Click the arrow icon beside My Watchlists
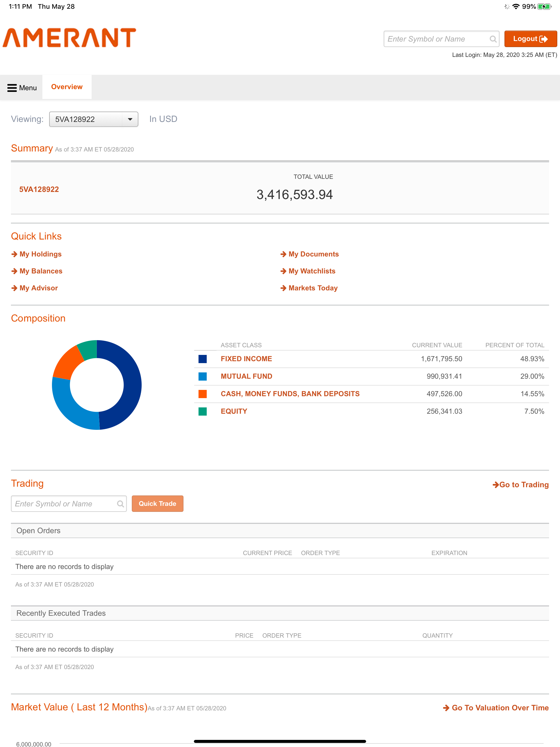Image resolution: width=560 pixels, height=747 pixels. 283,271
